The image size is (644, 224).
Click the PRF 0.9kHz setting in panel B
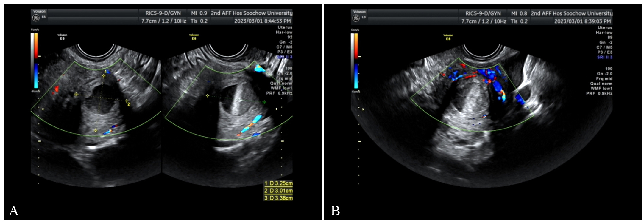pos(599,93)
